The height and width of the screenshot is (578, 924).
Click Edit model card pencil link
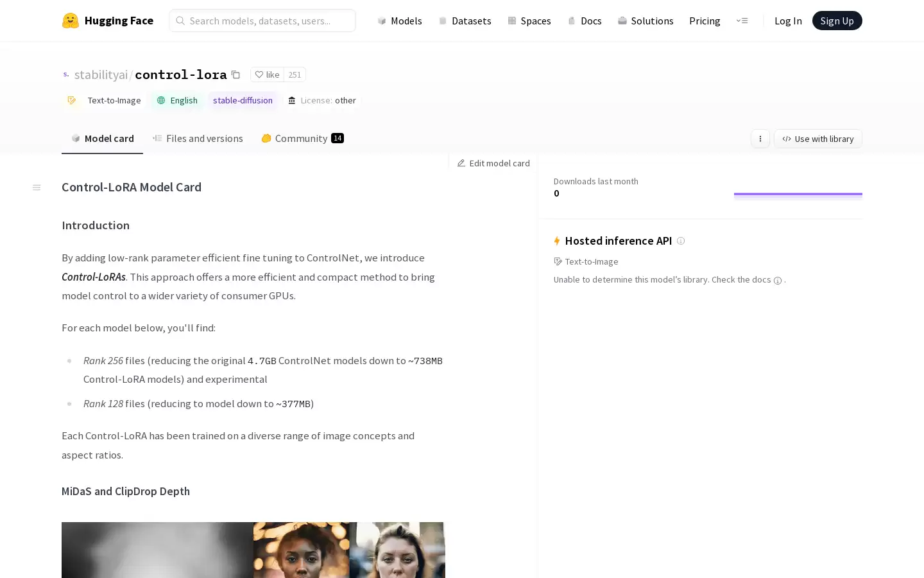tap(493, 163)
